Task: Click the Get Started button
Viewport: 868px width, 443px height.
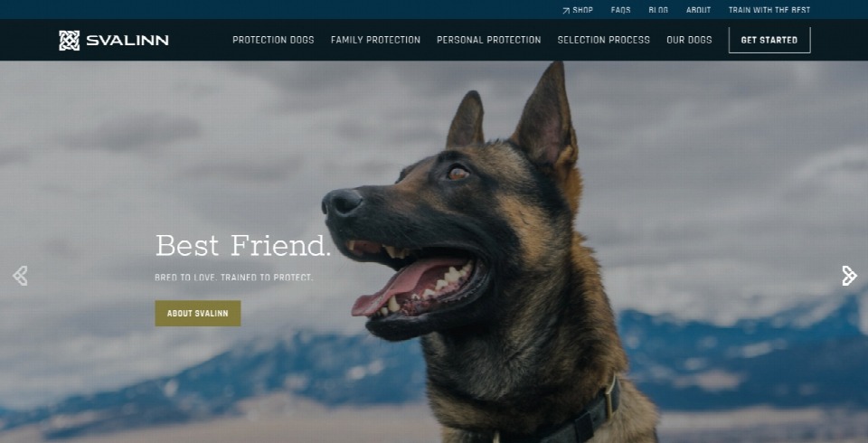Action: point(769,40)
